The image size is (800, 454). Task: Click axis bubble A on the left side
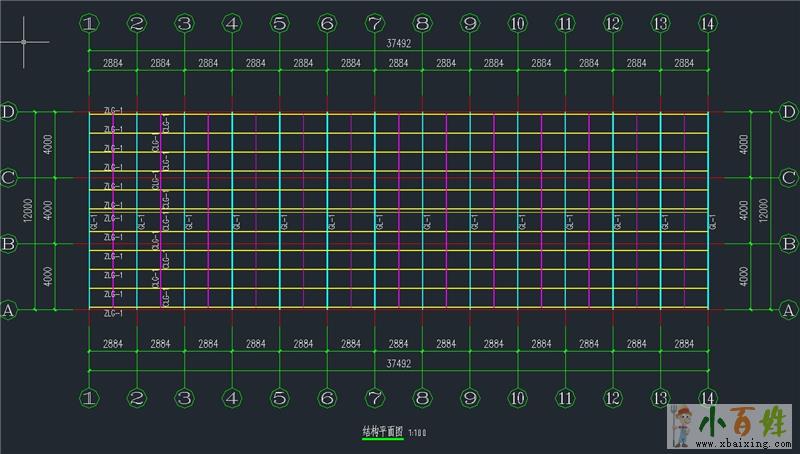[x=9, y=311]
